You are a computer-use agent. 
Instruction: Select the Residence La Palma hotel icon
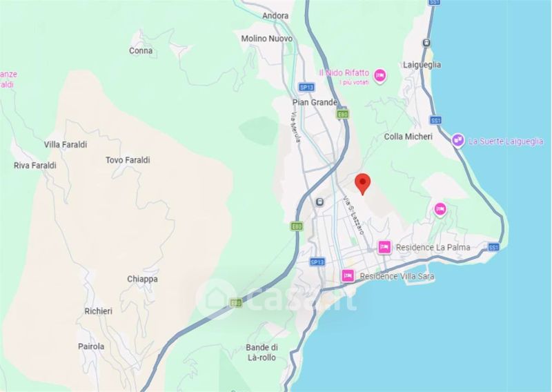click(x=384, y=247)
